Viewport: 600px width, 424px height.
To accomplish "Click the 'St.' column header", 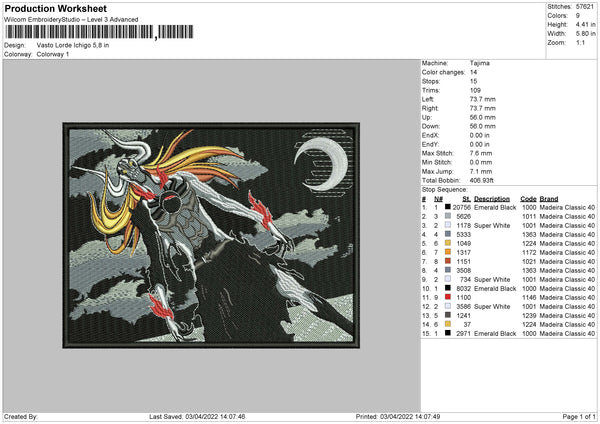I will coord(466,199).
